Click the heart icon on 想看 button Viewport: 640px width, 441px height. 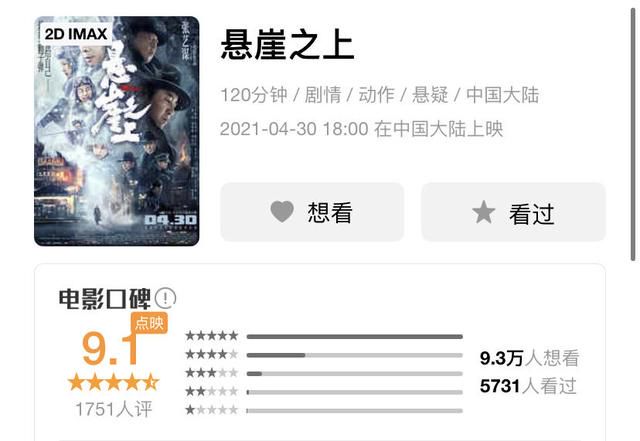click(x=282, y=212)
